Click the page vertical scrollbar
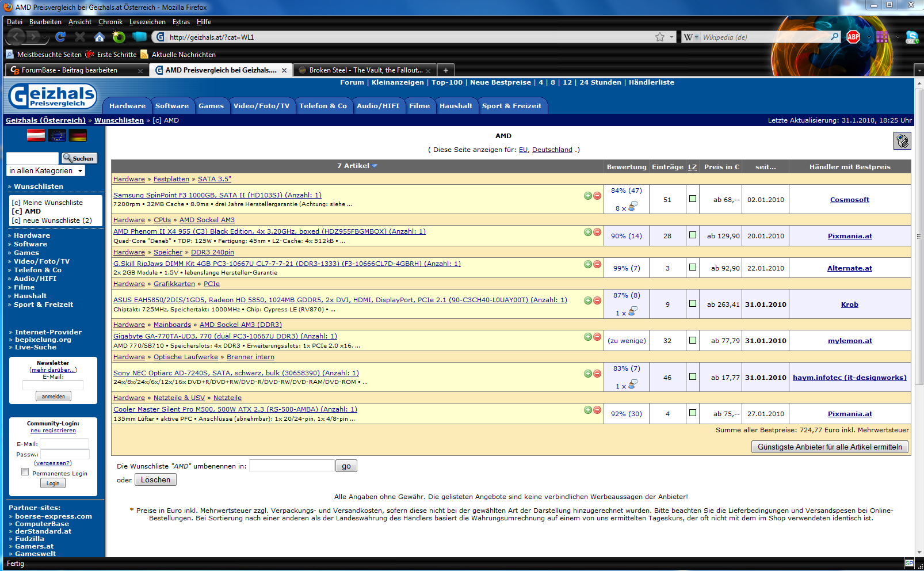This screenshot has height=571, width=924. (918, 237)
